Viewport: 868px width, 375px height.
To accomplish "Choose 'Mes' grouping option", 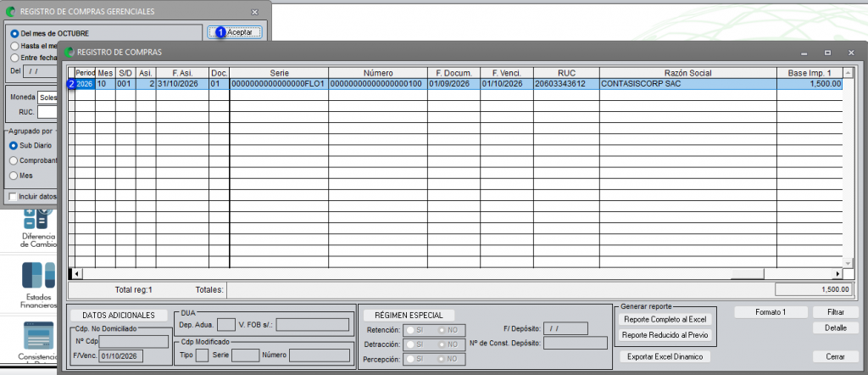I will (14, 176).
